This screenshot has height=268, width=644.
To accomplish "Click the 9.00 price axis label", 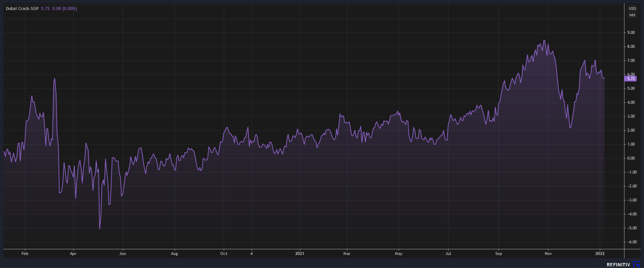I will pyautogui.click(x=631, y=33).
